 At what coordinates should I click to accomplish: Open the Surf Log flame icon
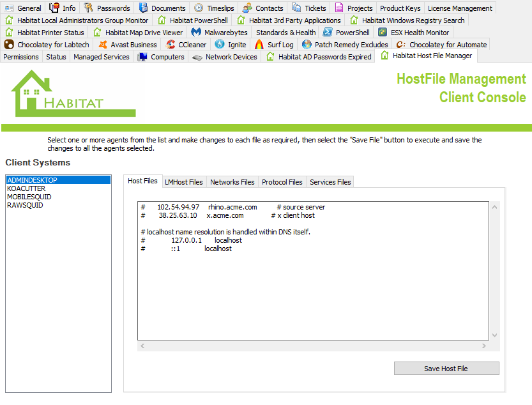(259, 45)
